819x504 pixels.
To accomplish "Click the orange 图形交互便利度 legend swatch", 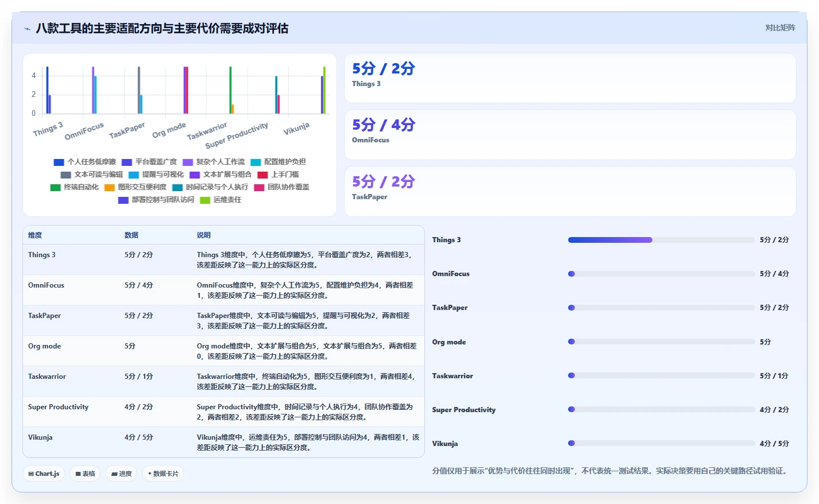I will pos(110,187).
